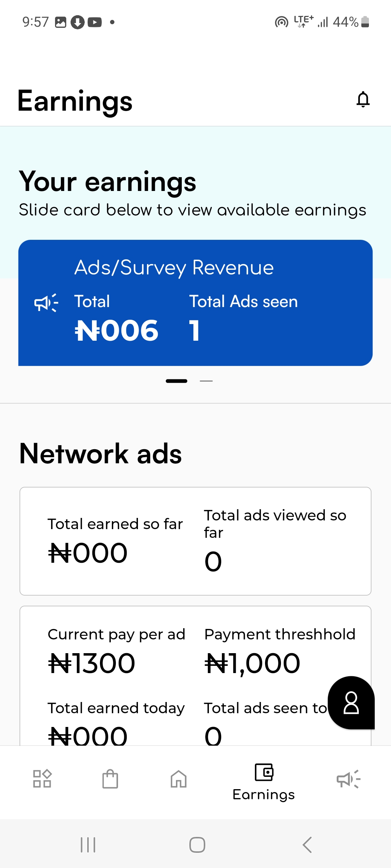Viewport: 391px width, 868px height.
Task: Tap the megaphone icon on revenue card
Action: click(x=46, y=302)
